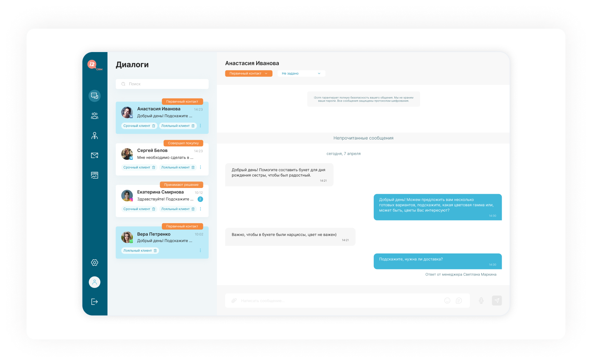Expand the 'Первичный контакт' status dropdown

click(249, 74)
